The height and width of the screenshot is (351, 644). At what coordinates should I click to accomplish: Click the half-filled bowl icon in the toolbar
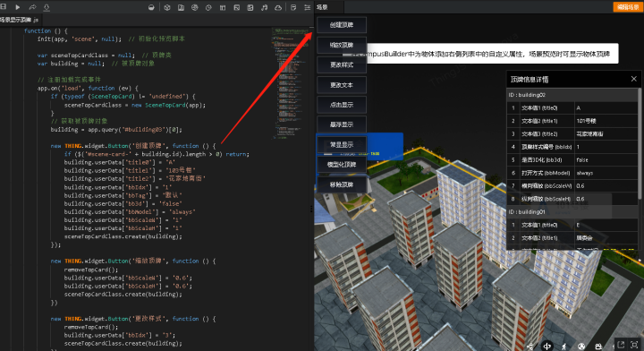151,7
